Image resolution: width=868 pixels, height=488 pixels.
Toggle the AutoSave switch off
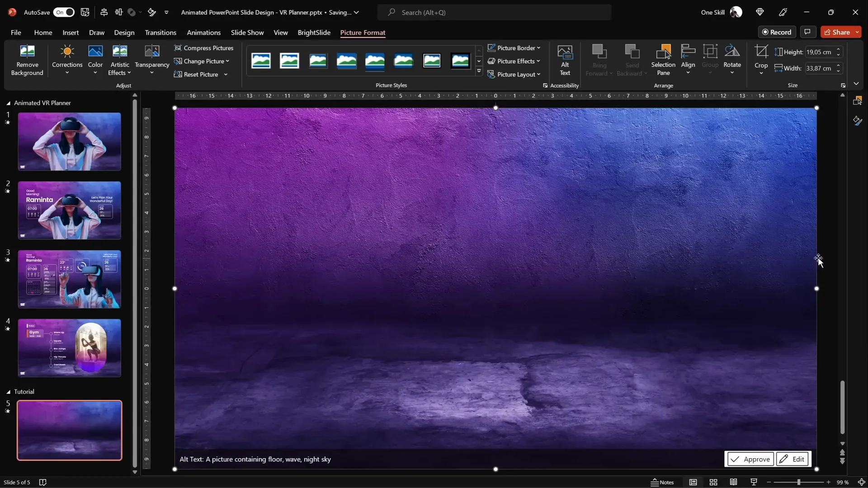64,12
